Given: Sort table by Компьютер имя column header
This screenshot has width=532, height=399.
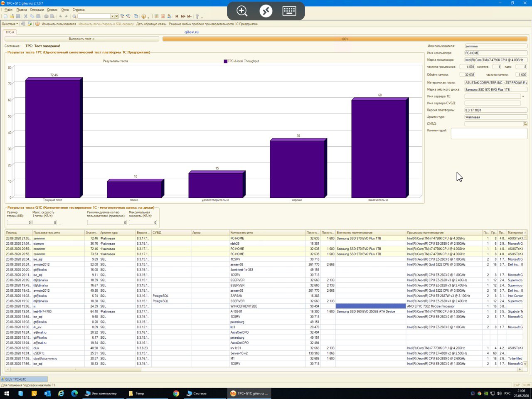Looking at the screenshot, I should click(x=267, y=233).
